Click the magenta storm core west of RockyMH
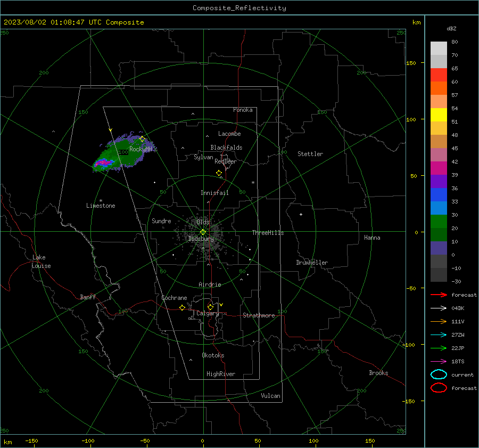The image size is (479, 448). click(104, 162)
